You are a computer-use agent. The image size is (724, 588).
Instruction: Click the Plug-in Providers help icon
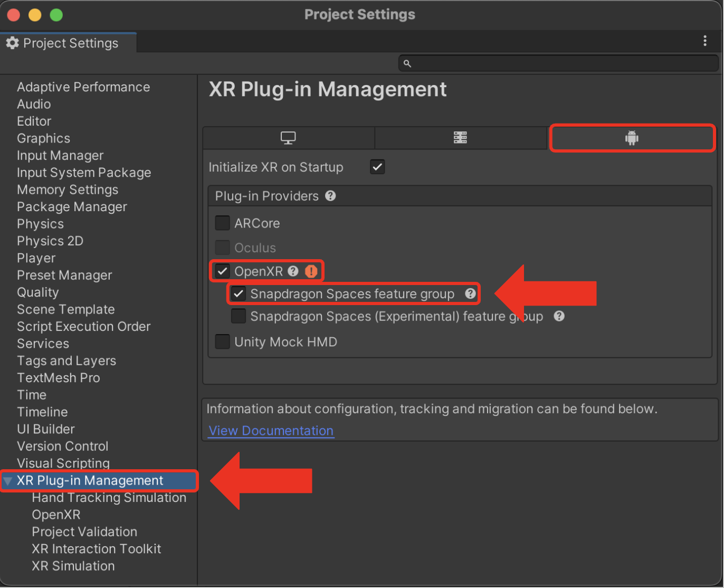(330, 196)
